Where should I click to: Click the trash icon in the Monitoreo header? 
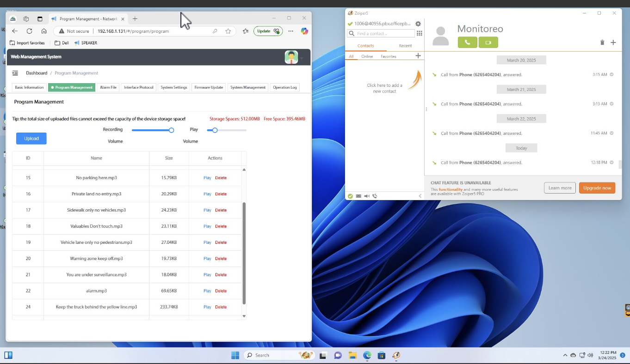pyautogui.click(x=602, y=42)
